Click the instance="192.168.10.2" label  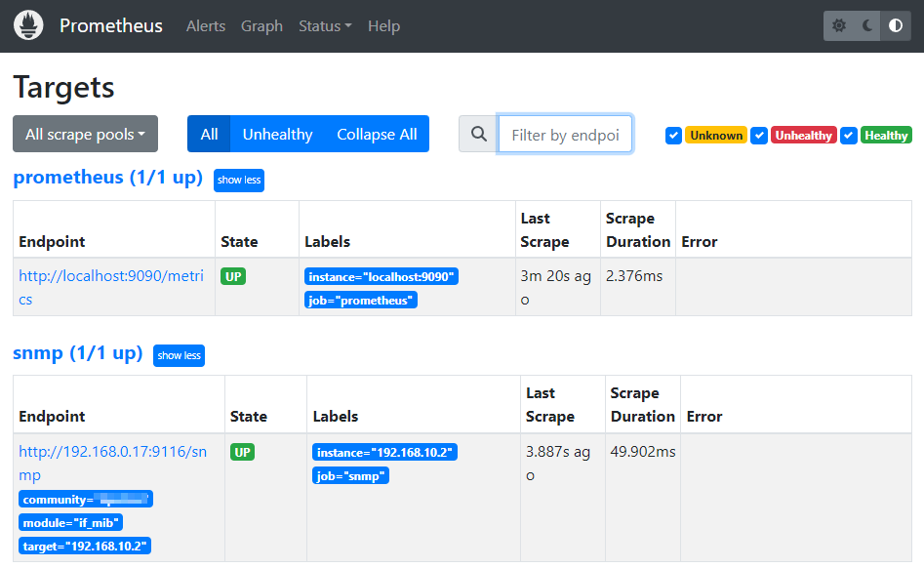[x=384, y=452]
